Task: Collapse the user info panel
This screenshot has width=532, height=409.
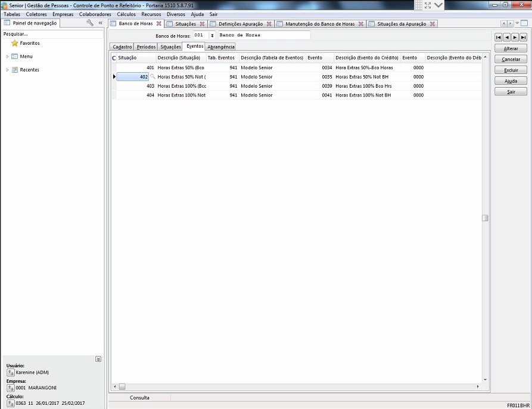Action: click(98, 359)
